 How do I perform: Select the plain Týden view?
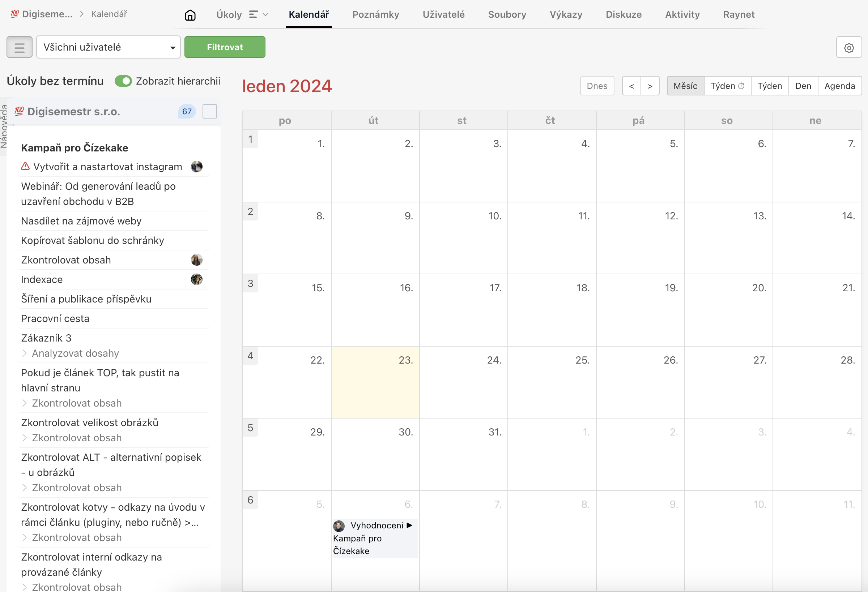pos(769,86)
